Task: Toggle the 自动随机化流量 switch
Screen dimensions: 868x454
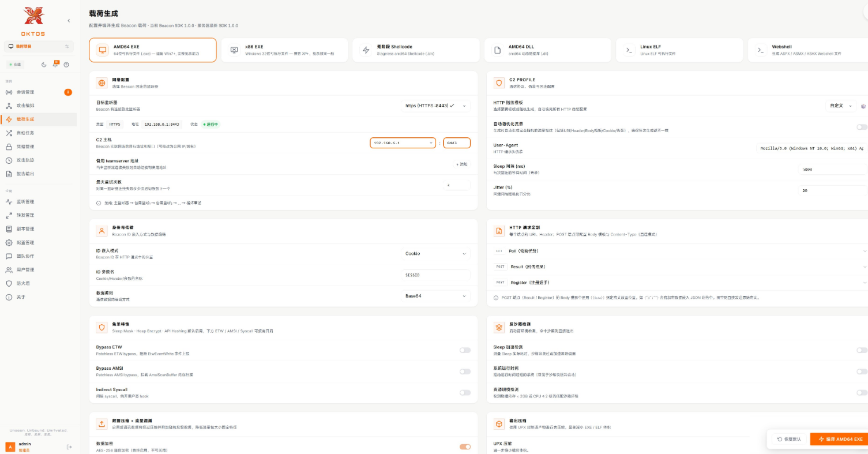Action: pos(862,127)
